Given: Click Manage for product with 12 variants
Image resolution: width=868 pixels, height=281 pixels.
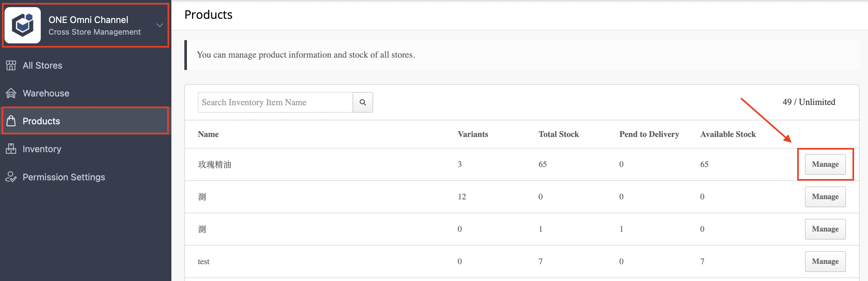Looking at the screenshot, I should click(825, 197).
